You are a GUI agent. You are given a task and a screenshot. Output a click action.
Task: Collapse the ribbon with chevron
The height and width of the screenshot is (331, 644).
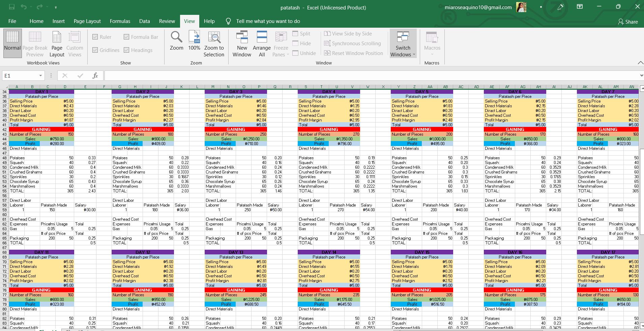[x=640, y=63]
